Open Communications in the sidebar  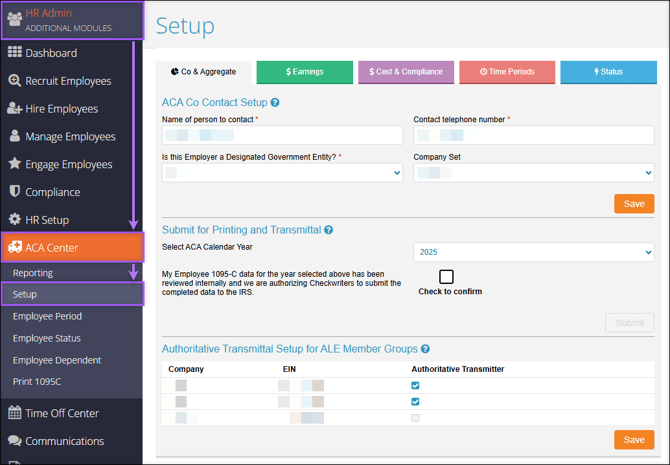(x=71, y=441)
